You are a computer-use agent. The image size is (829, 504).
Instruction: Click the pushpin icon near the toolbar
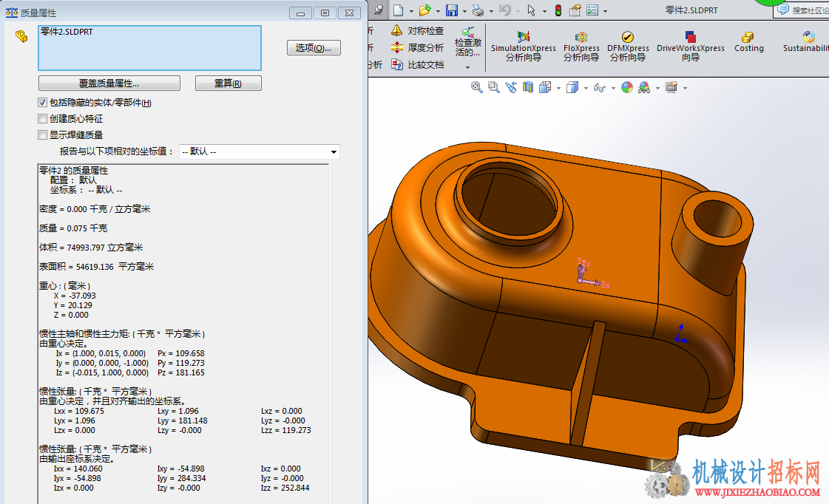point(379,10)
